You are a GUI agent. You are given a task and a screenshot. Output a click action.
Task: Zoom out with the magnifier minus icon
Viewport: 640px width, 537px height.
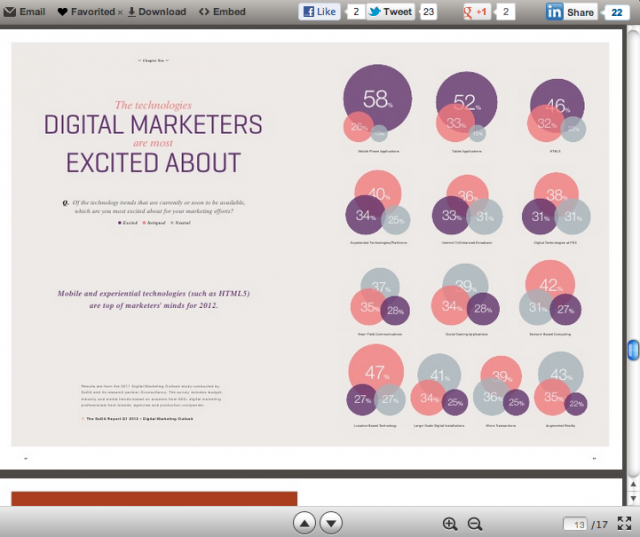click(475, 523)
